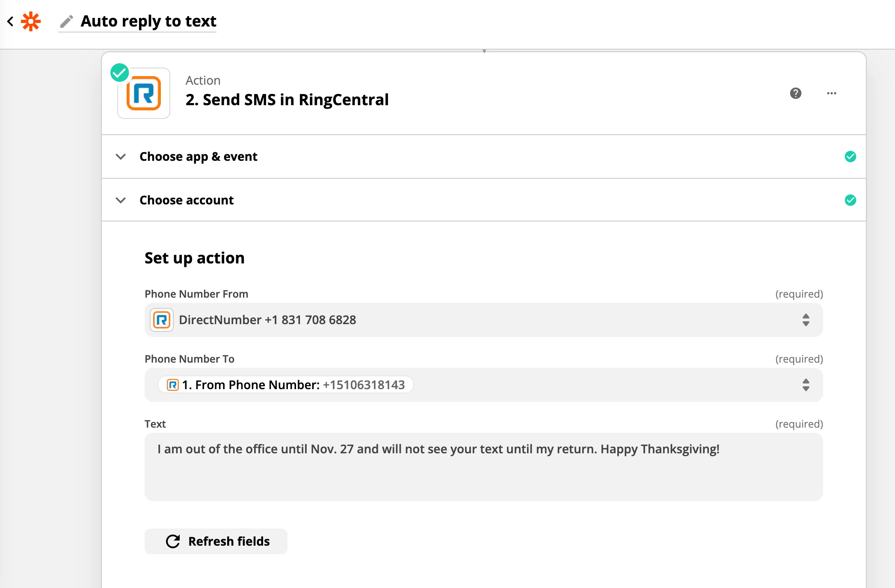Select the From Phone Number mapped field pill
The height and width of the screenshot is (588, 895).
285,384
